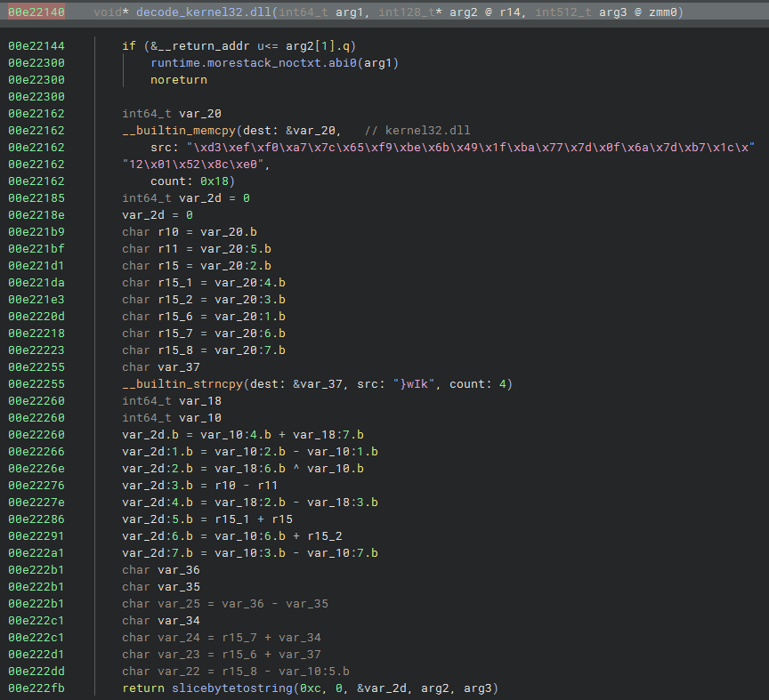
Task: Click the __builtin_strncpy call
Action: (x=182, y=384)
